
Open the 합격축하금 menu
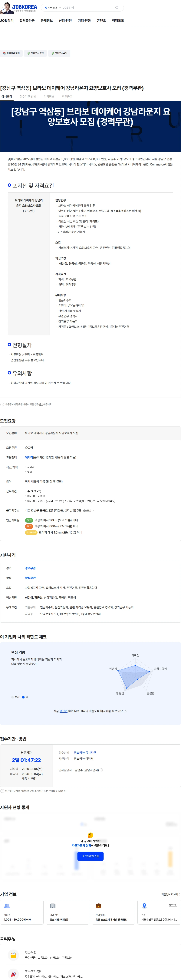coord(27,20)
